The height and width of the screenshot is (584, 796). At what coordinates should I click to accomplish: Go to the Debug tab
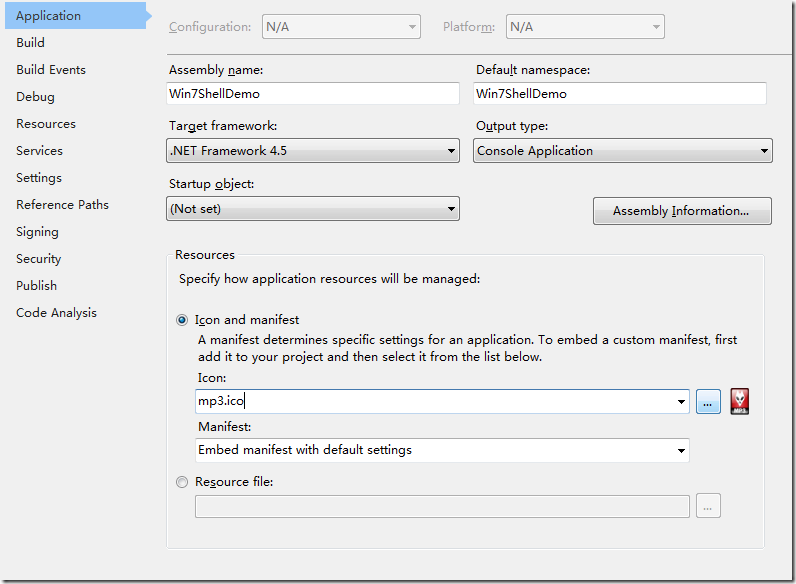(35, 97)
